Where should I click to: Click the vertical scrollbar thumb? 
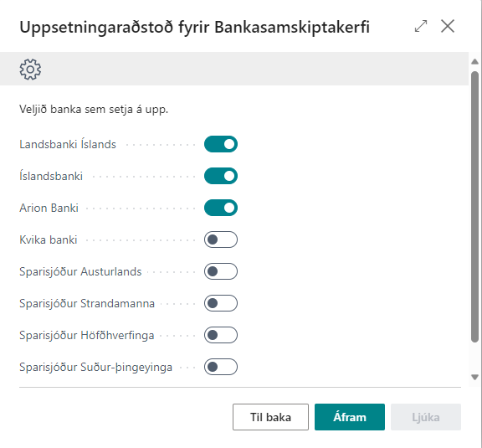point(475,207)
